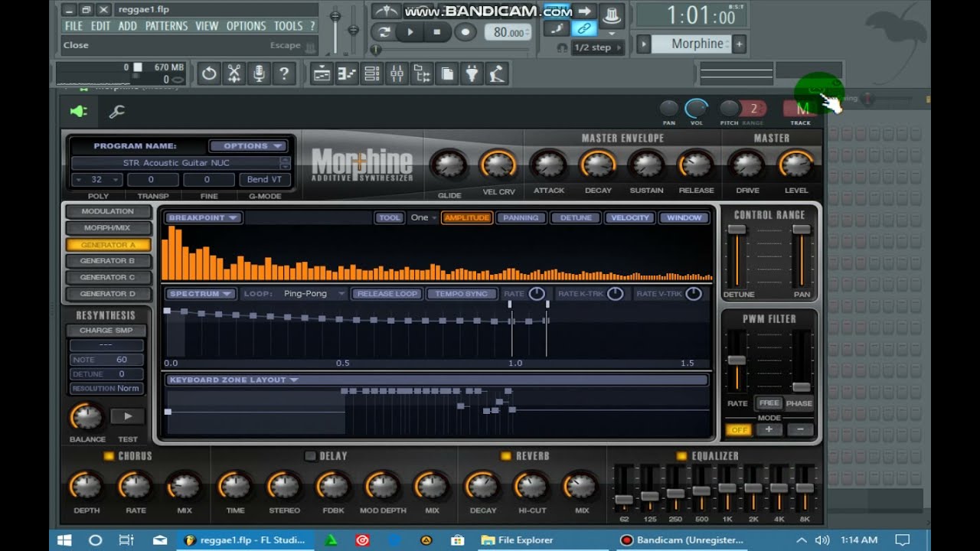Select the PWM mode plus button
This screenshot has height=551, width=980.
pos(769,430)
